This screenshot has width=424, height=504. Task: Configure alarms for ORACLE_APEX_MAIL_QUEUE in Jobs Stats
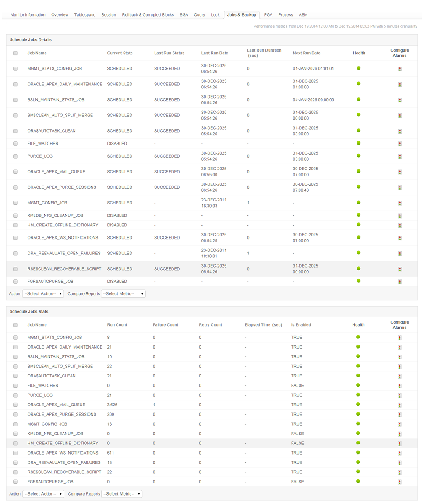400,405
